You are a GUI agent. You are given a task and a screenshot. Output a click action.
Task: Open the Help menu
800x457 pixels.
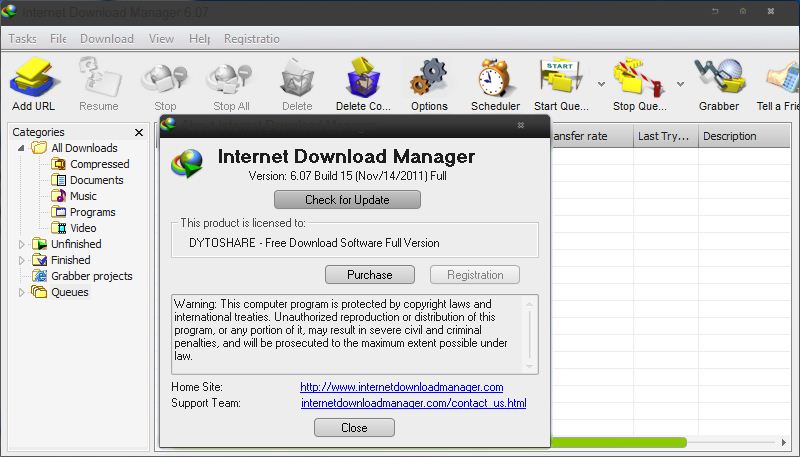pos(199,39)
